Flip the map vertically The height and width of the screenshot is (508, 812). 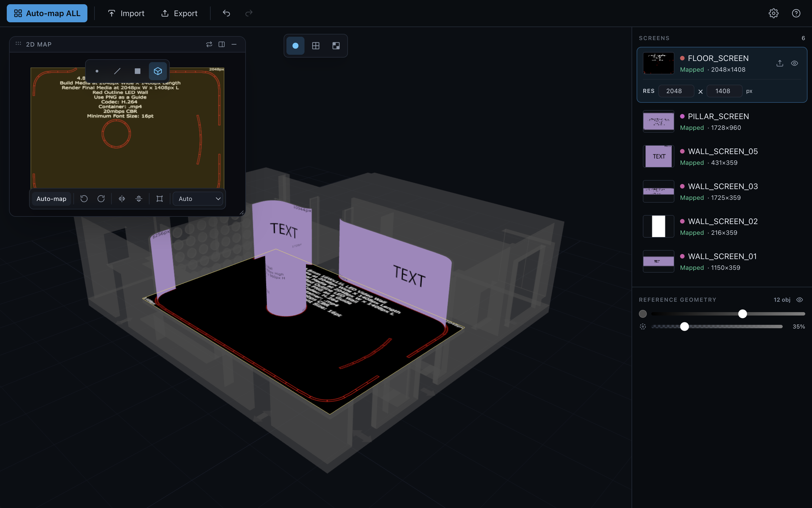point(139,199)
